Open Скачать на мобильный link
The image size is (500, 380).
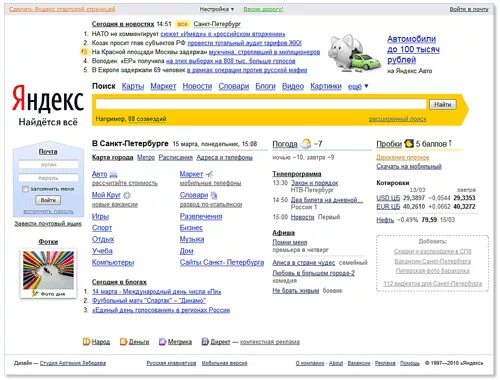[x=409, y=166]
